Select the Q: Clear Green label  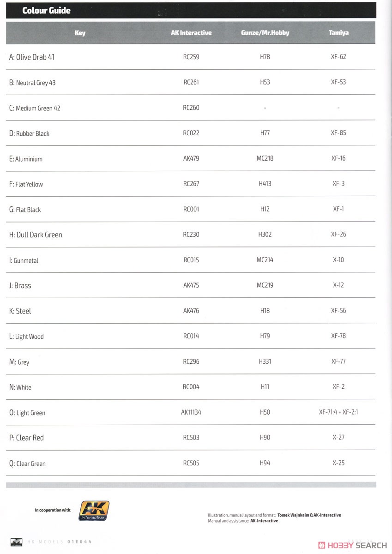[27, 464]
